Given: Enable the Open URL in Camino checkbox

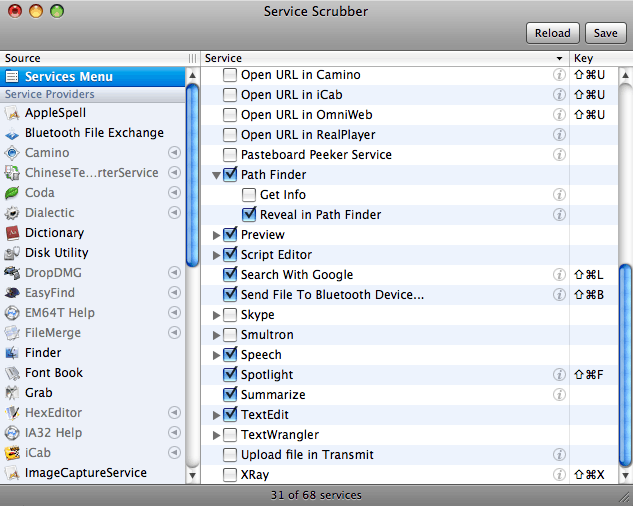Looking at the screenshot, I should [x=230, y=75].
